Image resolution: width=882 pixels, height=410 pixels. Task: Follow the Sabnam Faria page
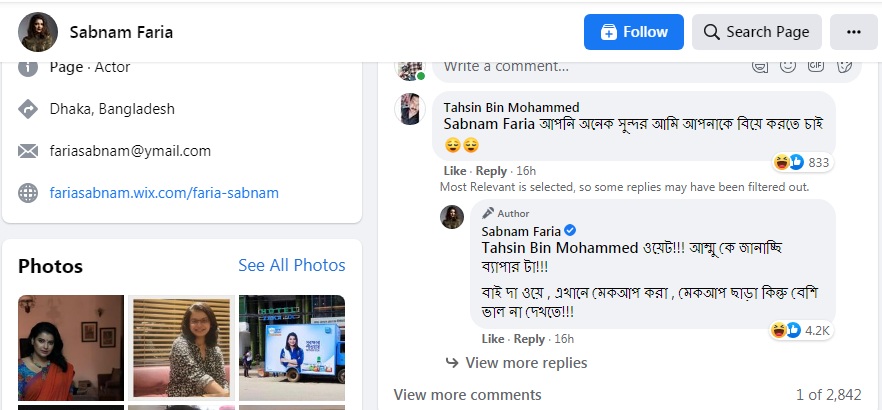(x=634, y=32)
